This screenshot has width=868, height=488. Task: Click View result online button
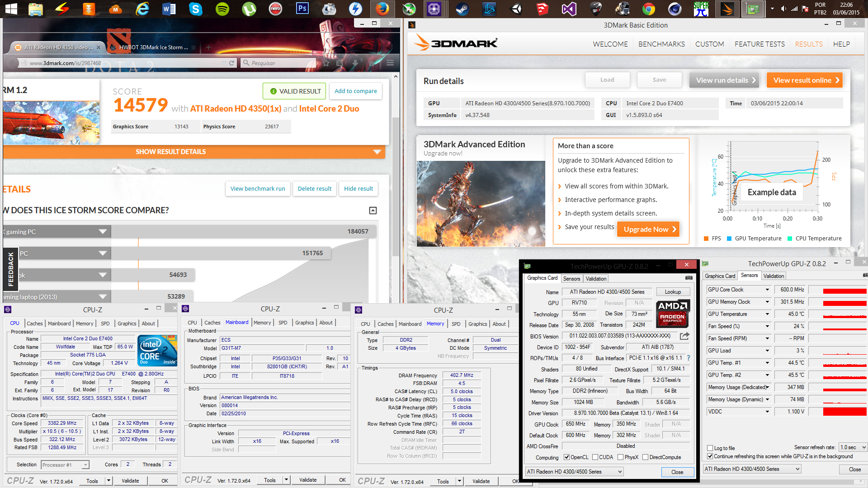805,80
